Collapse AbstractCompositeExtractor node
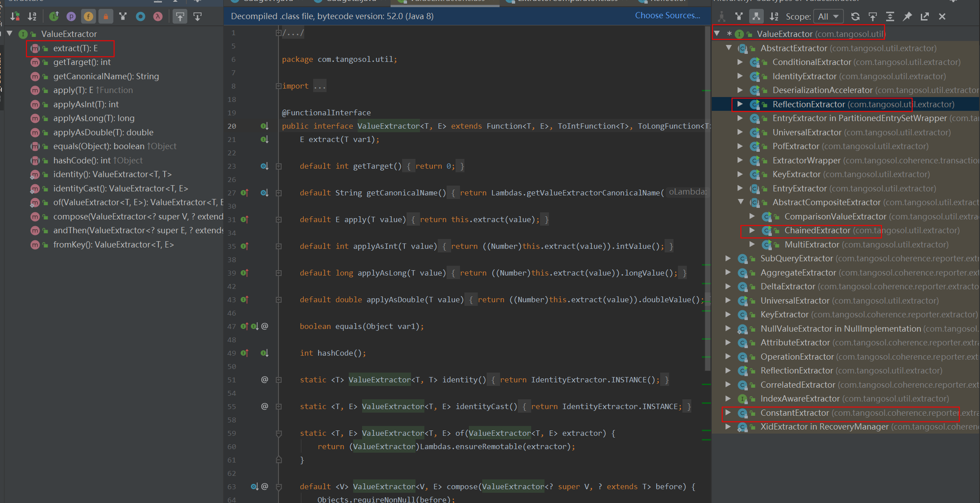Viewport: 980px width, 503px height. (741, 202)
